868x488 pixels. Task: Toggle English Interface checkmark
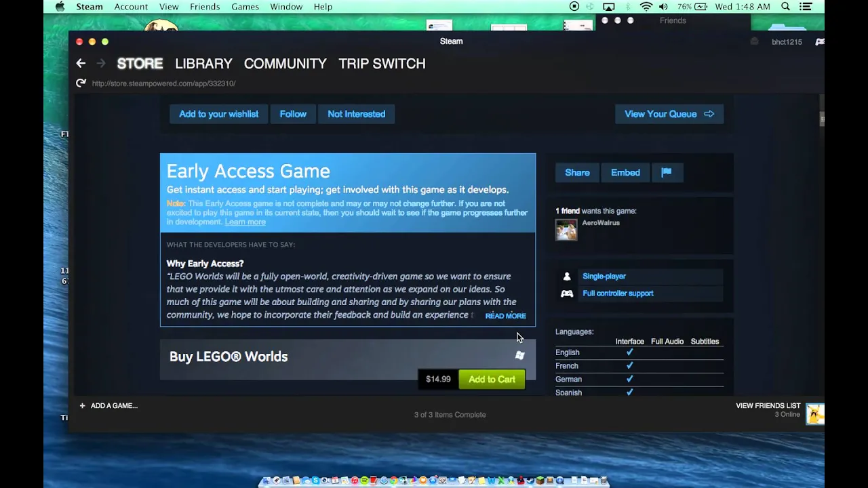(x=629, y=352)
